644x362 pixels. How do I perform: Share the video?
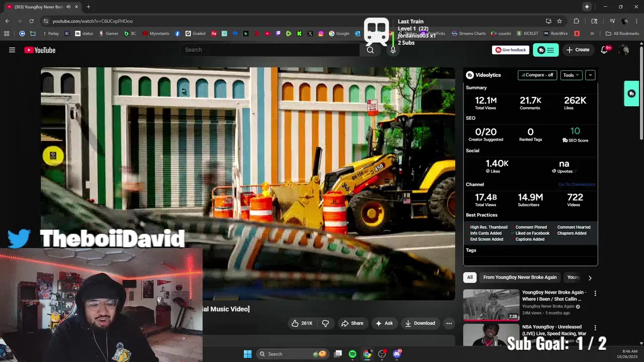click(352, 323)
